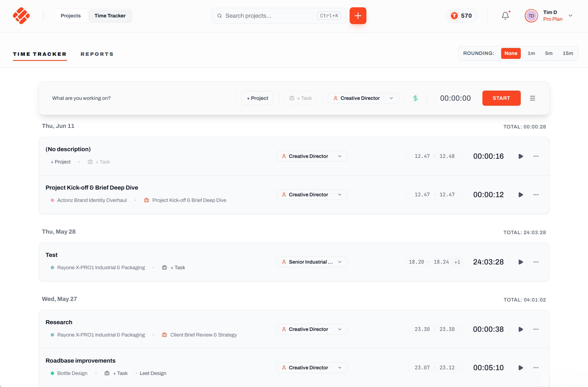
Task: Click red dot beside Actonz Brand Identity
Action: point(52,200)
